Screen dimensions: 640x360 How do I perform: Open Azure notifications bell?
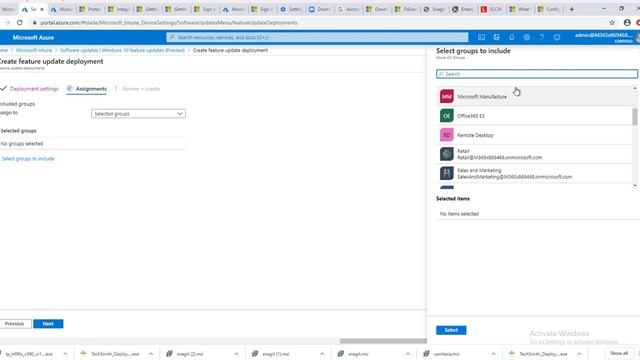click(511, 37)
